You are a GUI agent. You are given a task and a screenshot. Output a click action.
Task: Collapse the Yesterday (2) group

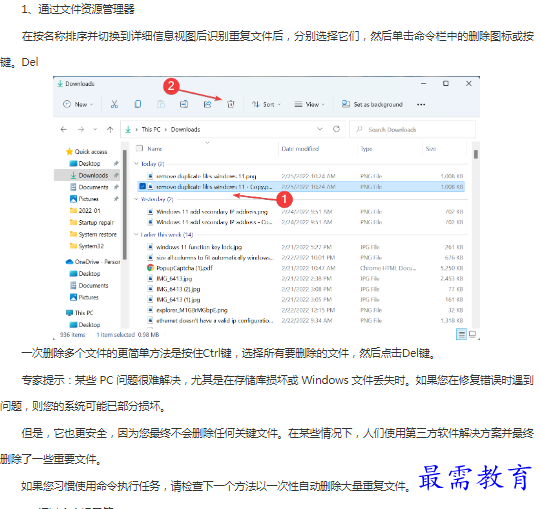136,199
